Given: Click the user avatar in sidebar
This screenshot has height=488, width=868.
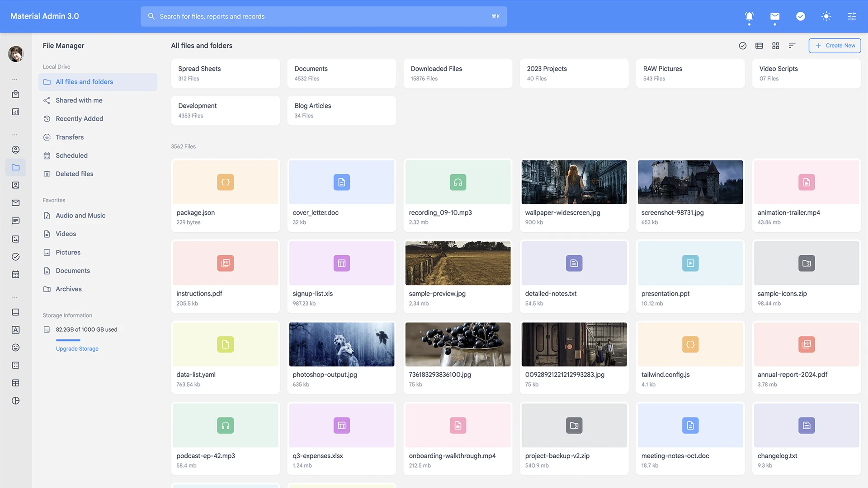Looking at the screenshot, I should tap(16, 54).
